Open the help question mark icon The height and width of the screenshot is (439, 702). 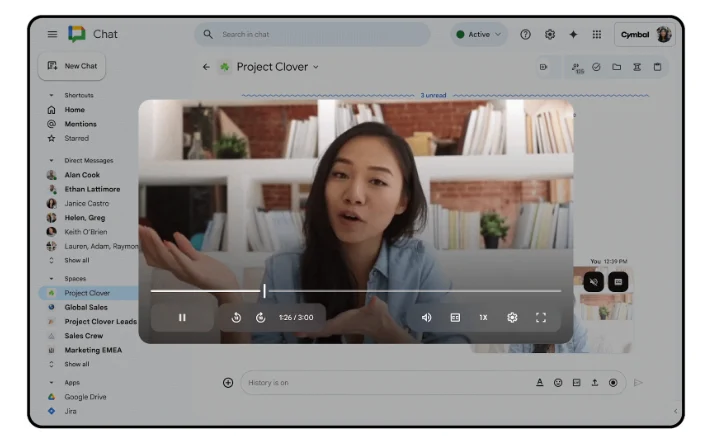[525, 34]
